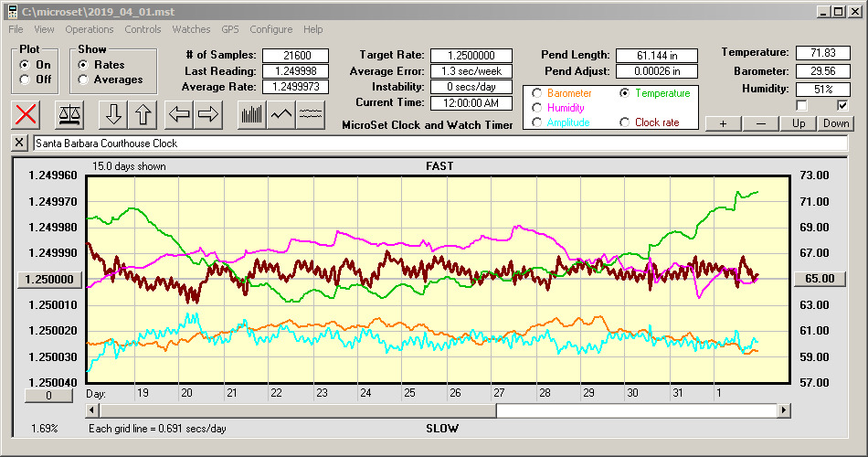Untick the checked box below Humidity
This screenshot has height=457, width=868.
pyautogui.click(x=842, y=105)
